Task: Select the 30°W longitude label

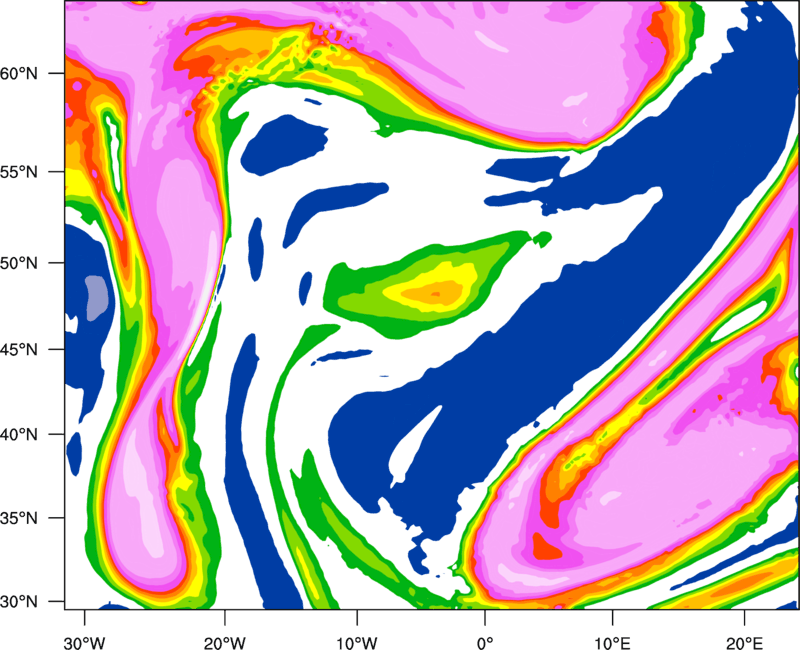Action: click(85, 643)
